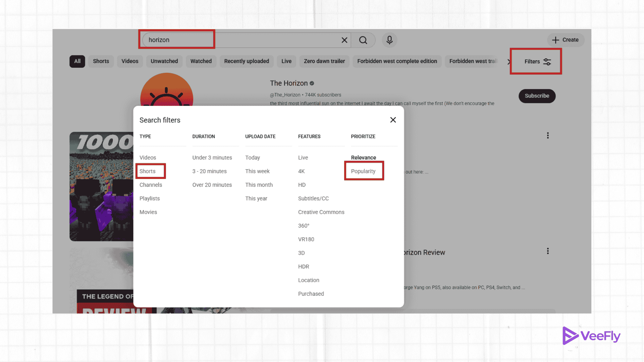Pick Creative Commons under Features

321,212
